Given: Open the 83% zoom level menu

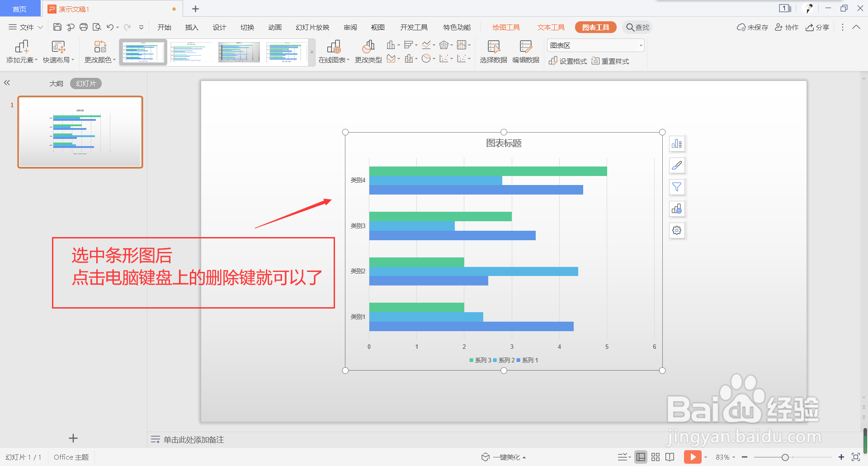Looking at the screenshot, I should point(725,457).
